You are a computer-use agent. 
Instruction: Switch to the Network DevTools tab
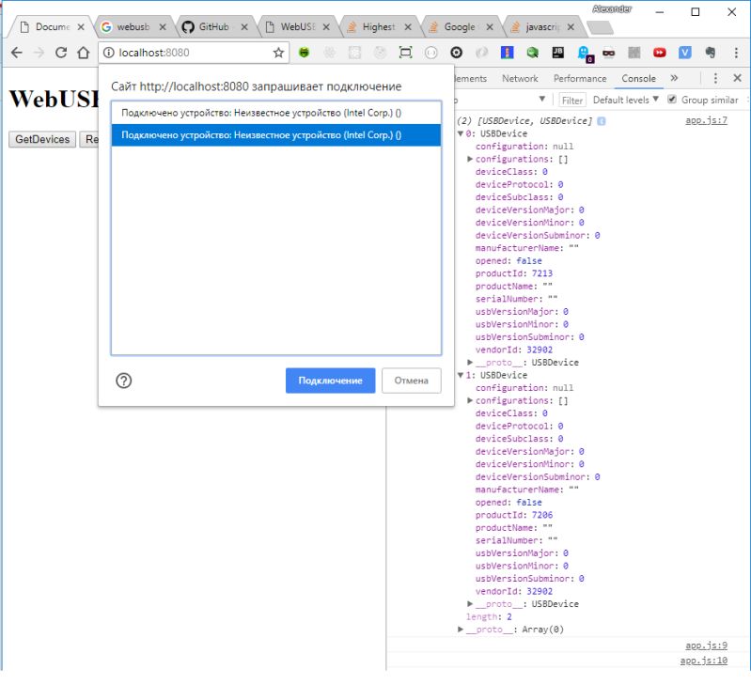click(x=520, y=79)
